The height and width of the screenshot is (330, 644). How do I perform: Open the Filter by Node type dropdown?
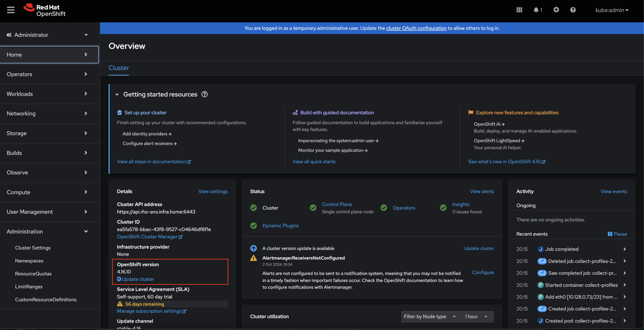click(430, 317)
